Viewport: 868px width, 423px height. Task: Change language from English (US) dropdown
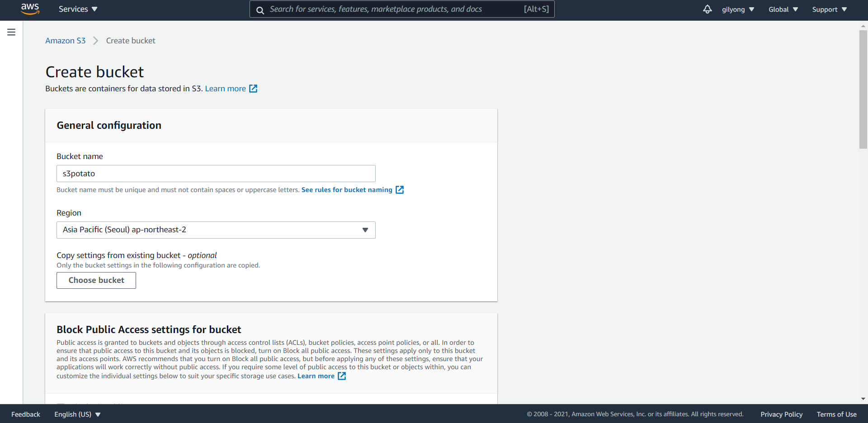tap(77, 414)
